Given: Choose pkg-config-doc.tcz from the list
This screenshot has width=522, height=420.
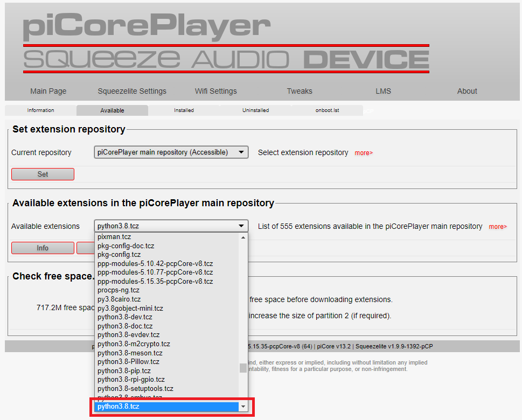Looking at the screenshot, I should (x=167, y=246).
